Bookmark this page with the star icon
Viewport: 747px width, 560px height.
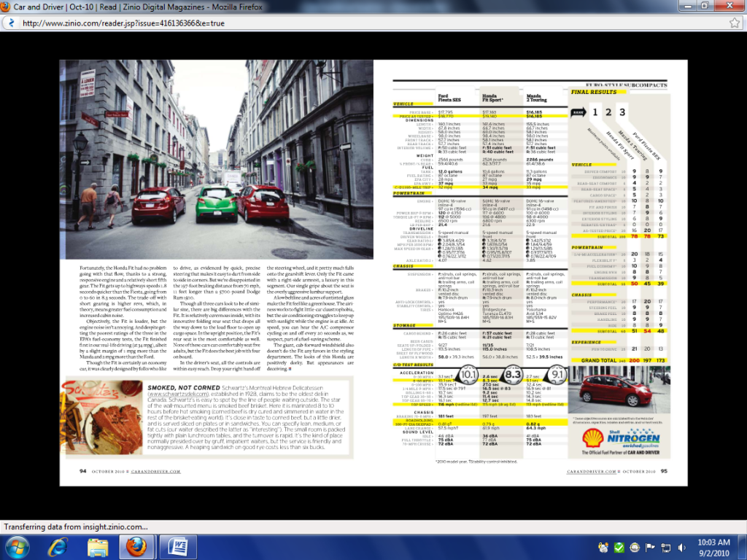734,23
